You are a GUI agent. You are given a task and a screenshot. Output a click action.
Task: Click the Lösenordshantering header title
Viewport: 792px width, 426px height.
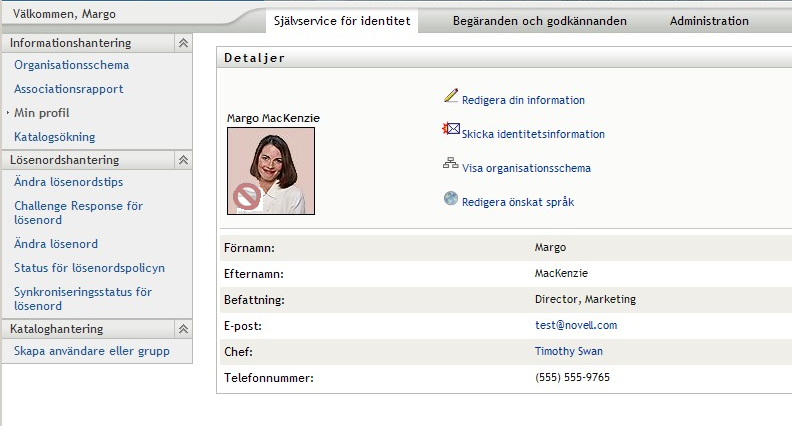[65, 160]
